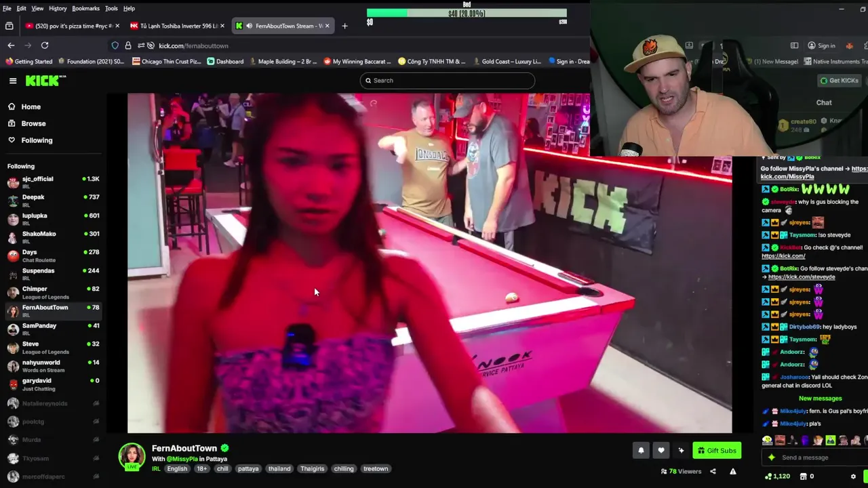Open ShakoMako channel in Following list
868x488 pixels.
click(x=54, y=237)
